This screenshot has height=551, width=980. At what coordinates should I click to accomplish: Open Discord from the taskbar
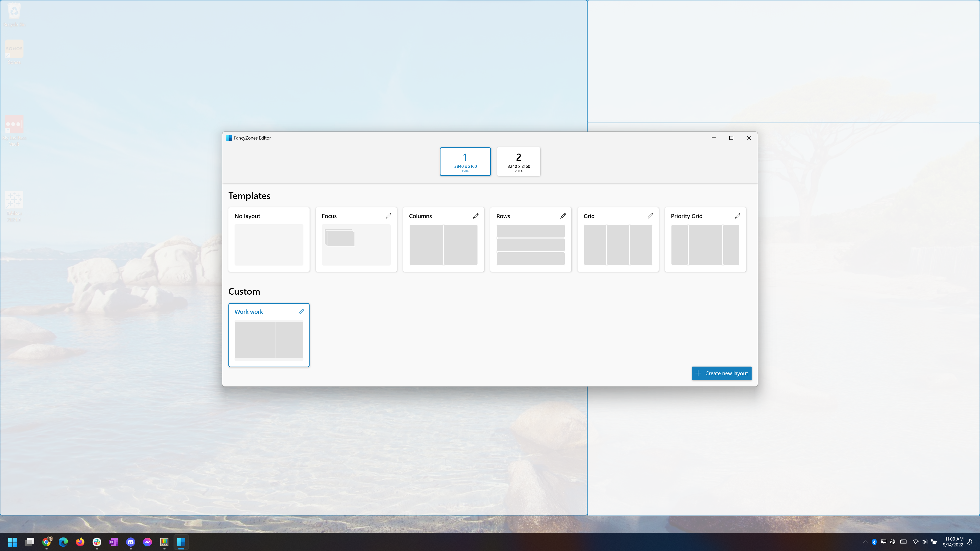130,542
